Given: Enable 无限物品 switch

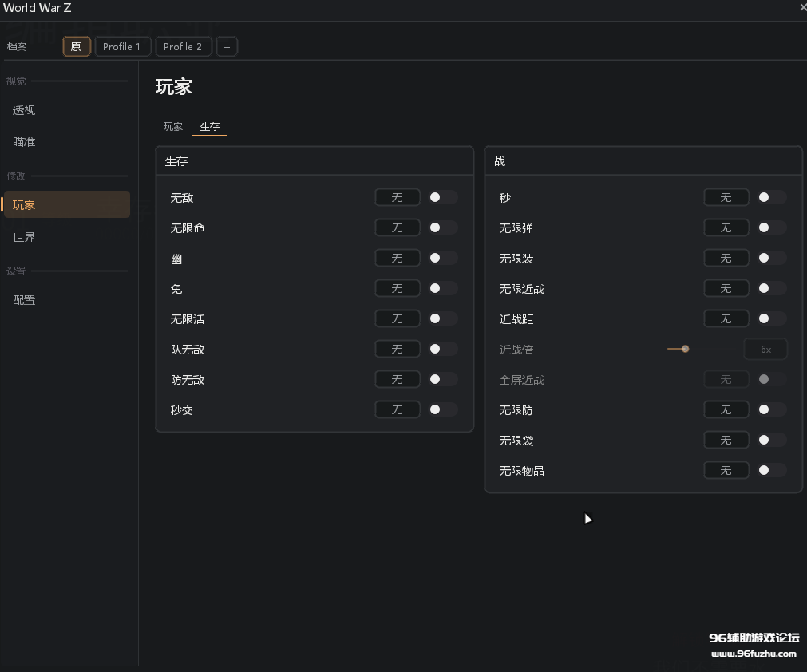Looking at the screenshot, I should [772, 470].
